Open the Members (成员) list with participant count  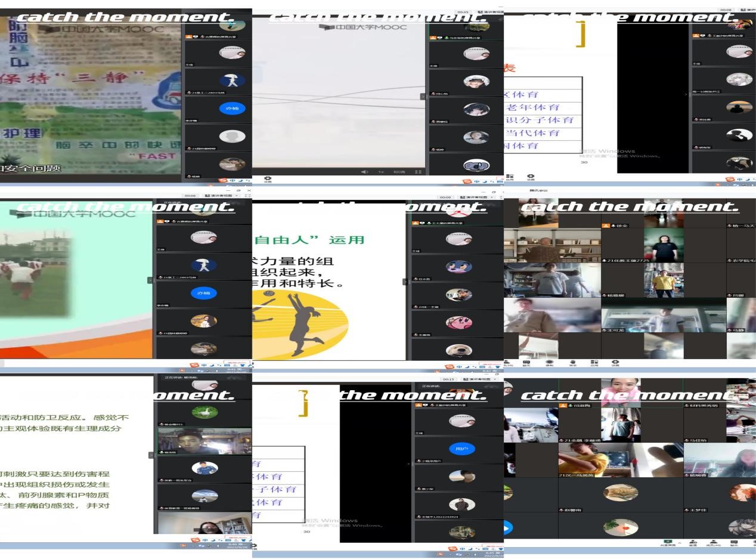[x=713, y=542]
